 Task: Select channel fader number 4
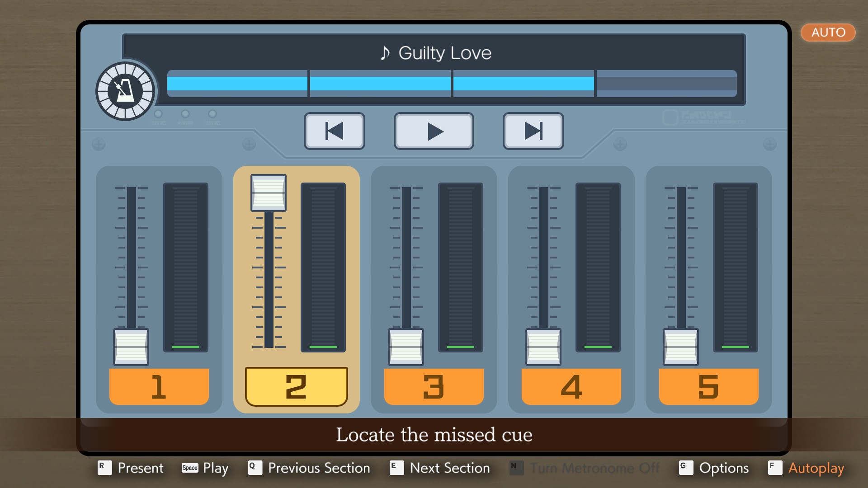coord(571,385)
